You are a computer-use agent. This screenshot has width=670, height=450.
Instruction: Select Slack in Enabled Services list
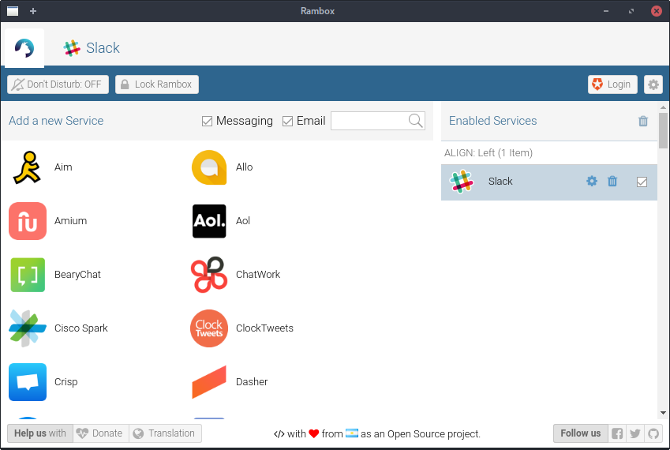pyautogui.click(x=549, y=182)
